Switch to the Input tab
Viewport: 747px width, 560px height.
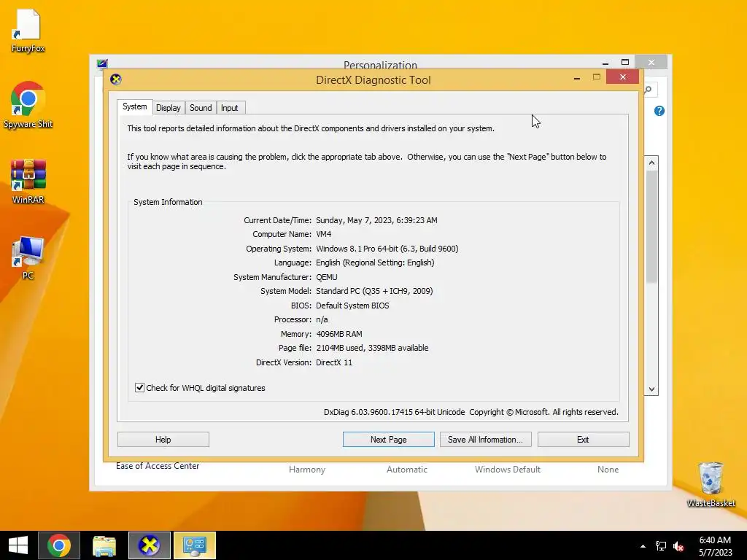coord(229,108)
